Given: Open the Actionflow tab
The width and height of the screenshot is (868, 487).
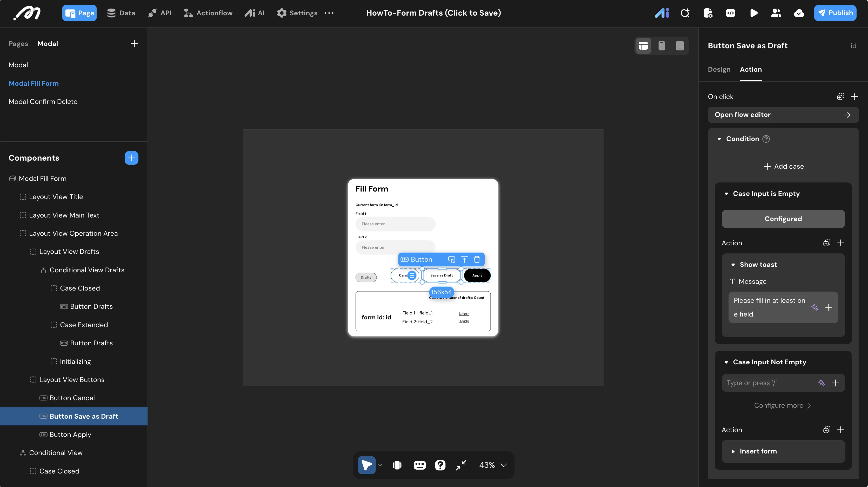Looking at the screenshot, I should tap(208, 13).
